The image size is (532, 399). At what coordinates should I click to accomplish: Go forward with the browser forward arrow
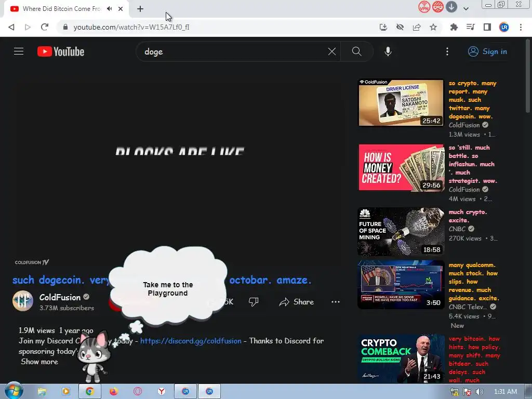pos(28,27)
